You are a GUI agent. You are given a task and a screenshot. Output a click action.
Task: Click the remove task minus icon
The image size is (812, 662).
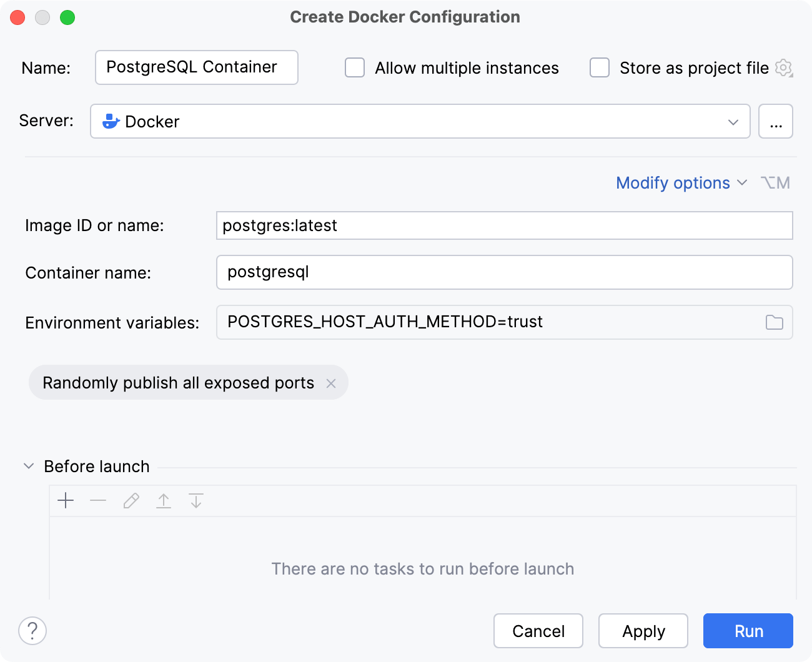[98, 500]
